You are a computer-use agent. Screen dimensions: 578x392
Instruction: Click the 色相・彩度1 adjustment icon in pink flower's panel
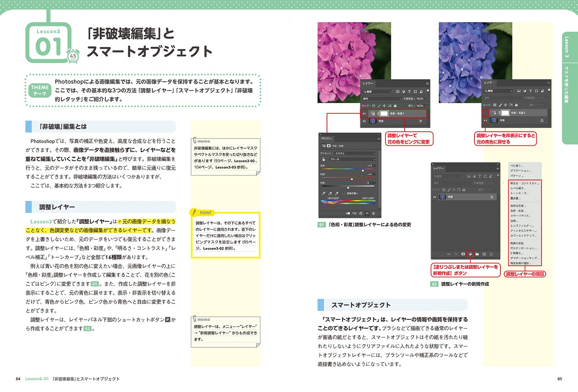pos(373,114)
